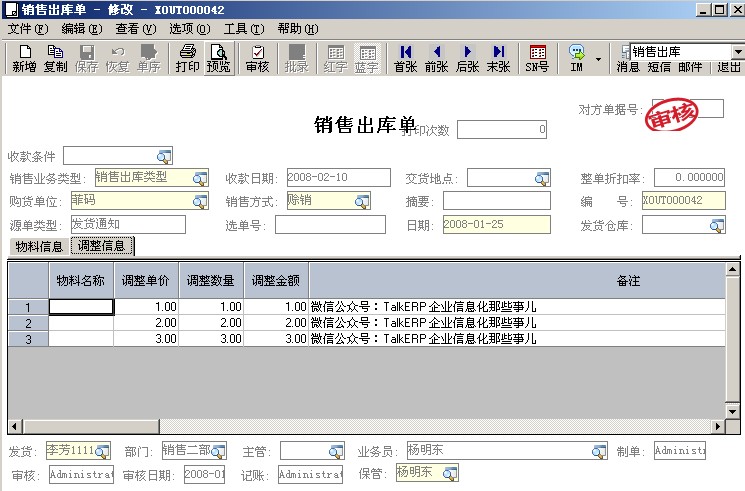Image resolution: width=745 pixels, height=491 pixels.
Task: Open the 编辑(E) menu
Action: 82,29
